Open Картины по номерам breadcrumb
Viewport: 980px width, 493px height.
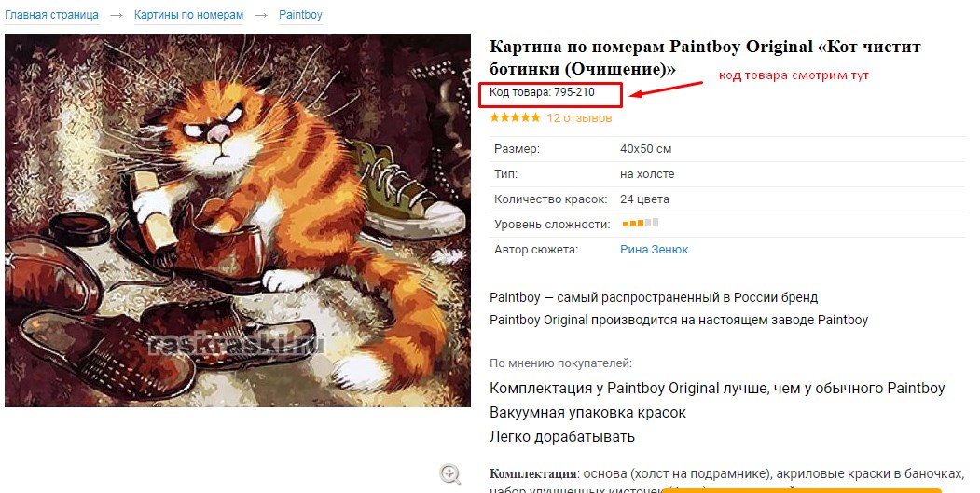pos(188,16)
